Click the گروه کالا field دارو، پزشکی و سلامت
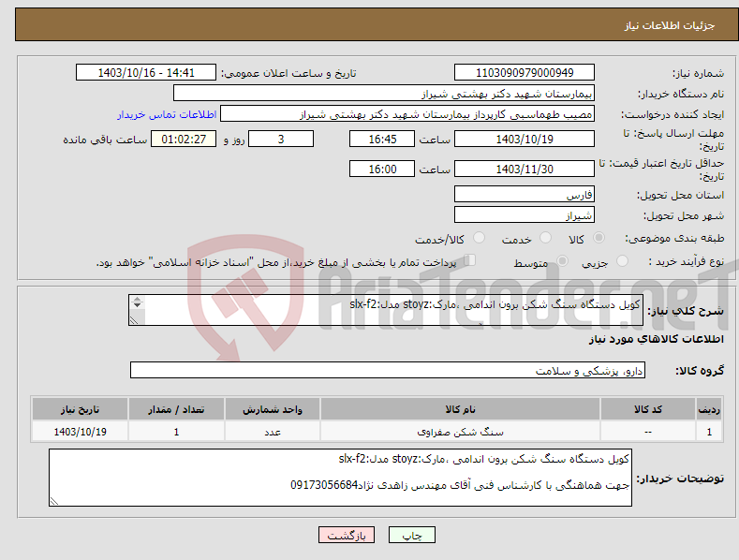This screenshot has height=560, width=739. (x=388, y=371)
